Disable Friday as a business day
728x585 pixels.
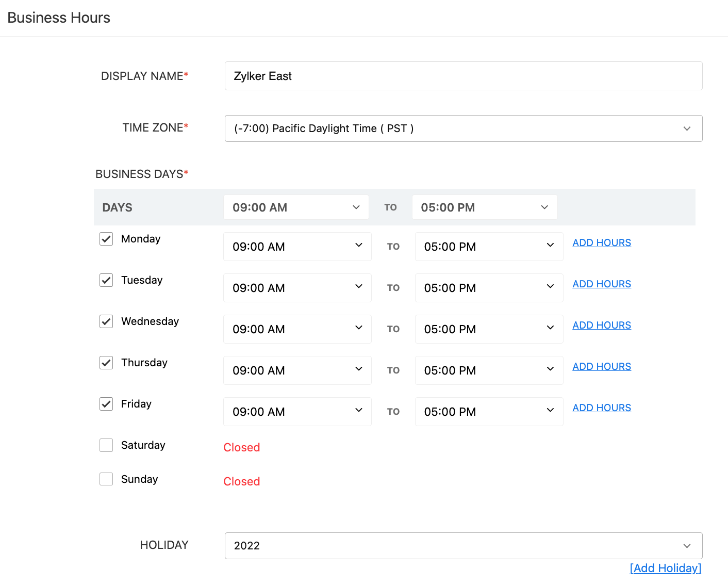106,404
